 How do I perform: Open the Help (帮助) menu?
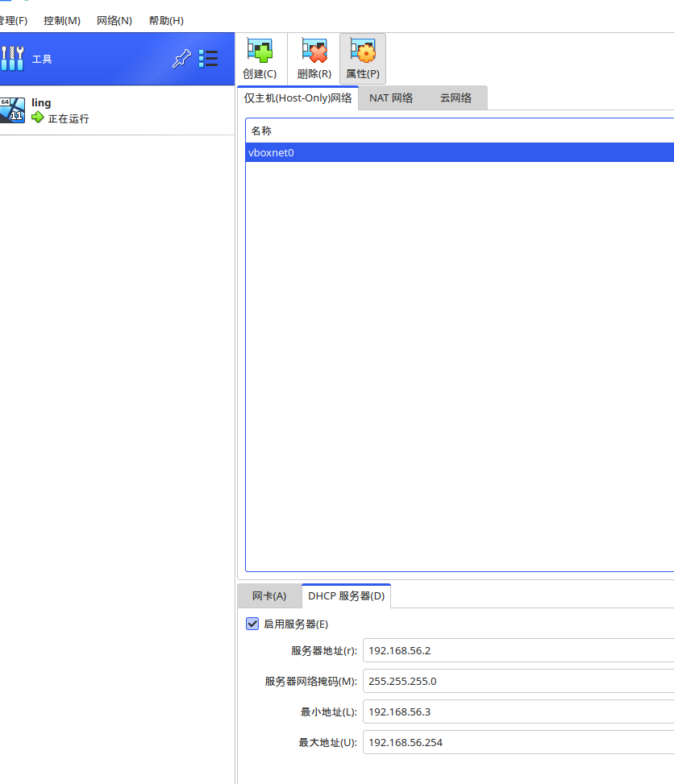166,20
